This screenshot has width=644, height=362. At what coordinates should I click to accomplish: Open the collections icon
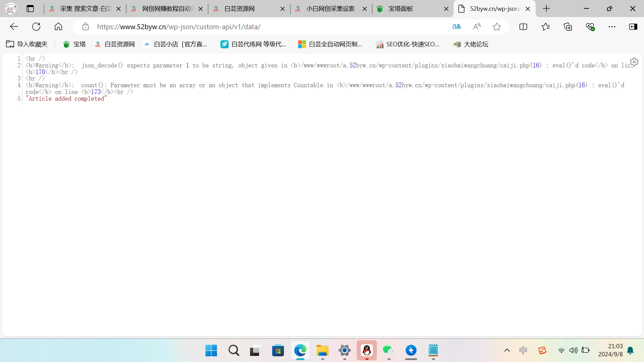[568, 27]
